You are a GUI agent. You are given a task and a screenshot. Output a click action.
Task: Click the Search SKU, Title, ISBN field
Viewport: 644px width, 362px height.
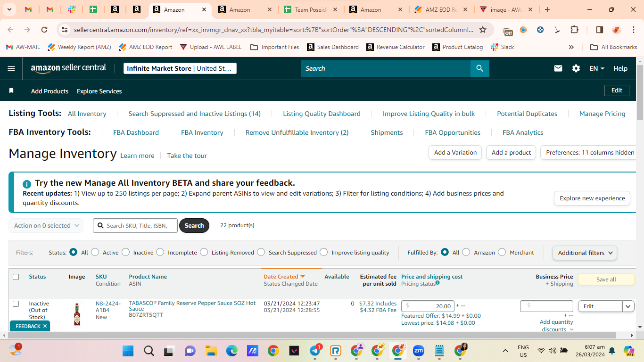(x=135, y=226)
